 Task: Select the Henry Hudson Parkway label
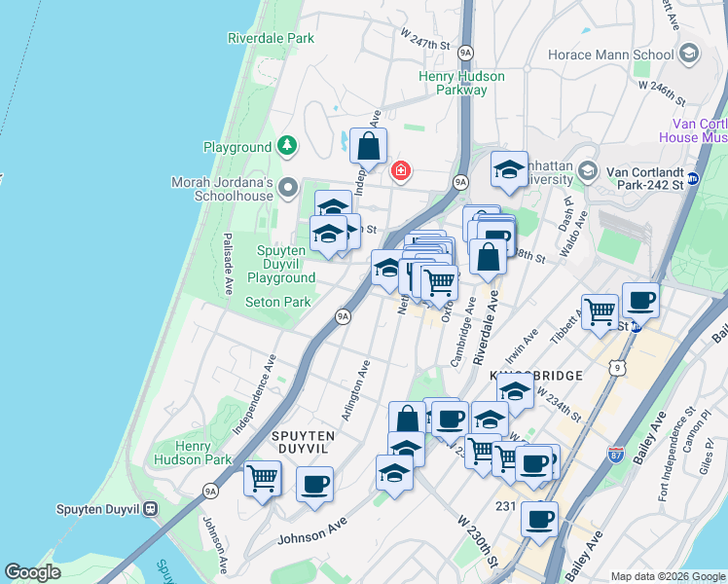[461, 83]
